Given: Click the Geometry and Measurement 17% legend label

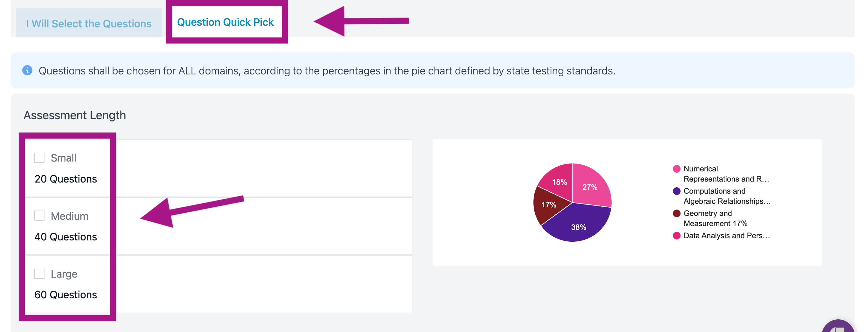Looking at the screenshot, I should (x=715, y=218).
